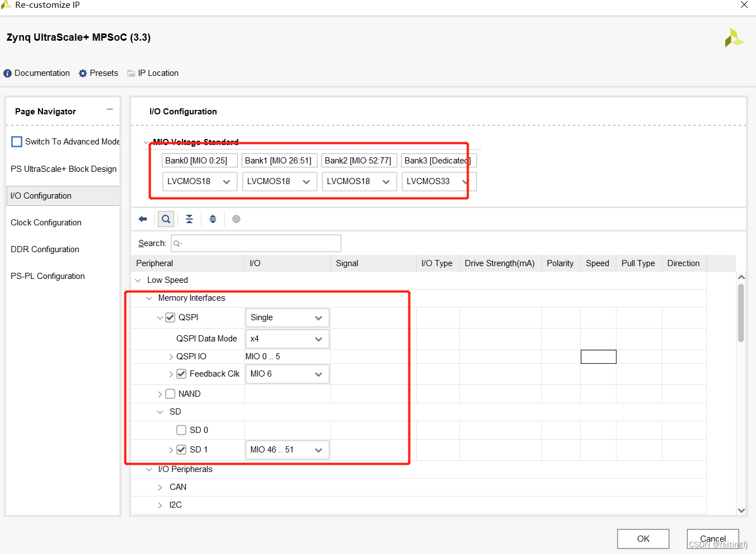This screenshot has width=756, height=554.
Task: Enable Switch To Advanced Mode checkbox
Action: click(x=17, y=142)
